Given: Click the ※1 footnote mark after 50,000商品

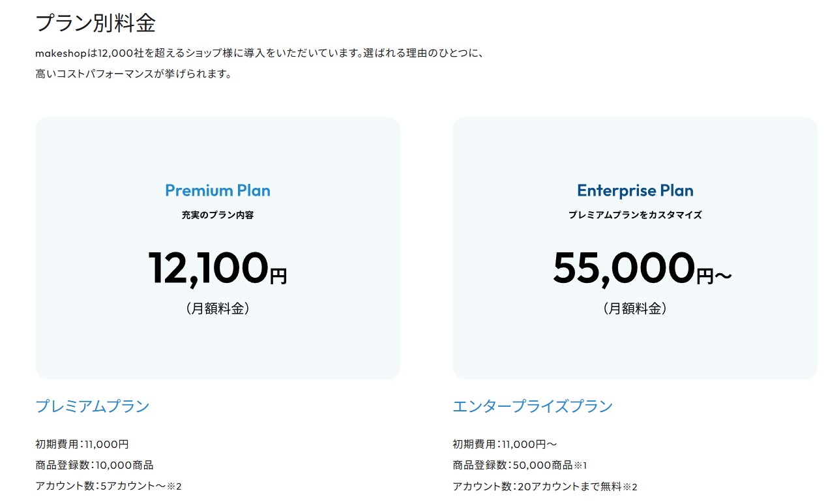Looking at the screenshot, I should [581, 465].
